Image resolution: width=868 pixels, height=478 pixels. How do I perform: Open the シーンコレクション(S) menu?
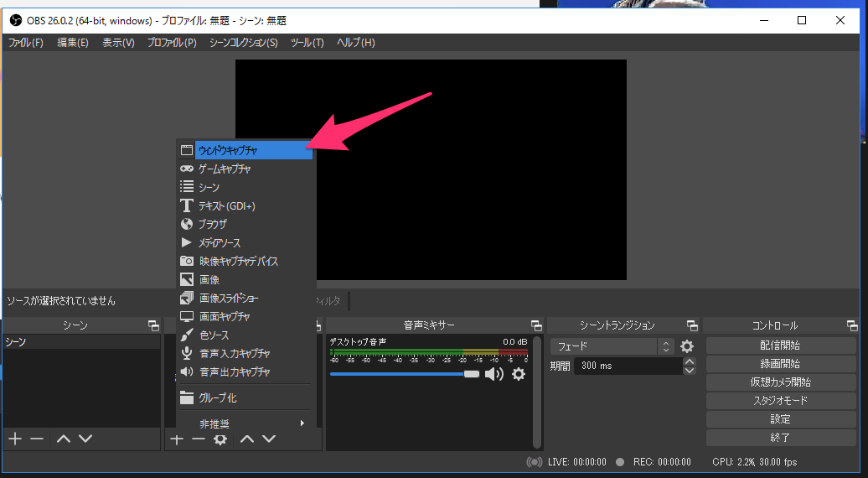[244, 43]
